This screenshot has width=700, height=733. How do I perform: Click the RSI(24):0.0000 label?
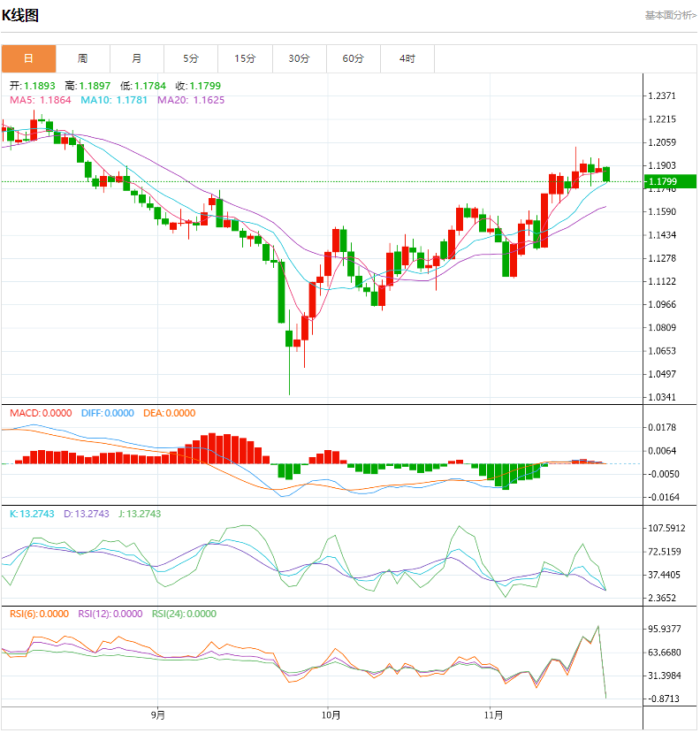tap(184, 614)
